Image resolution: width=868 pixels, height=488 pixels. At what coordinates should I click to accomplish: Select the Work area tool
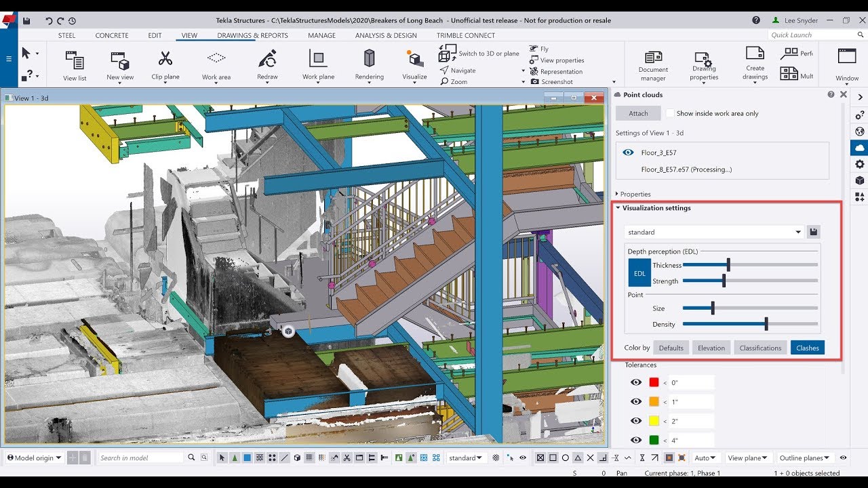[x=216, y=60]
